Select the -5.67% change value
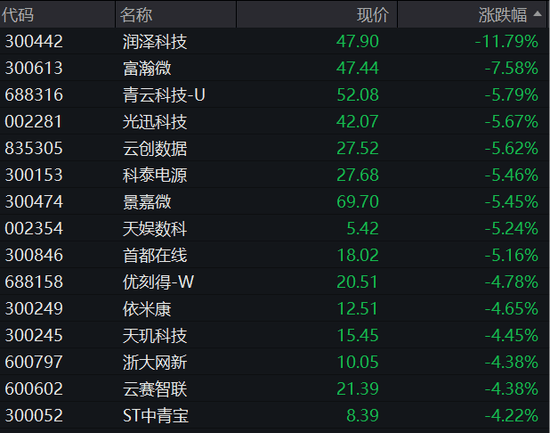550x433 pixels. [511, 122]
